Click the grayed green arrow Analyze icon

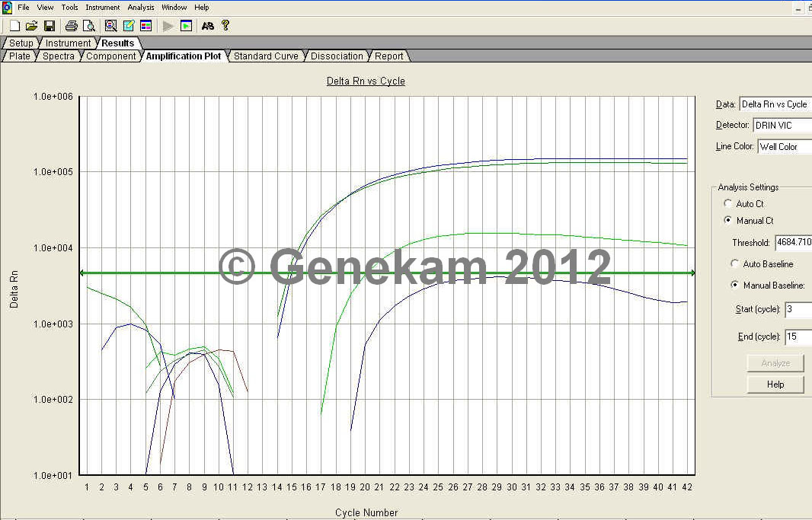[x=168, y=25]
